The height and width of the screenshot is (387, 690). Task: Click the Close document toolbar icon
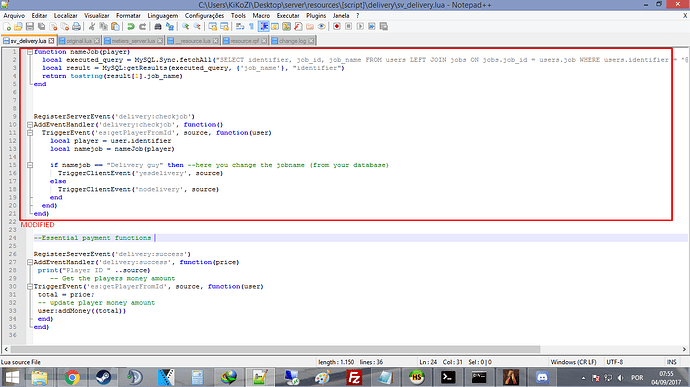[x=53, y=26]
